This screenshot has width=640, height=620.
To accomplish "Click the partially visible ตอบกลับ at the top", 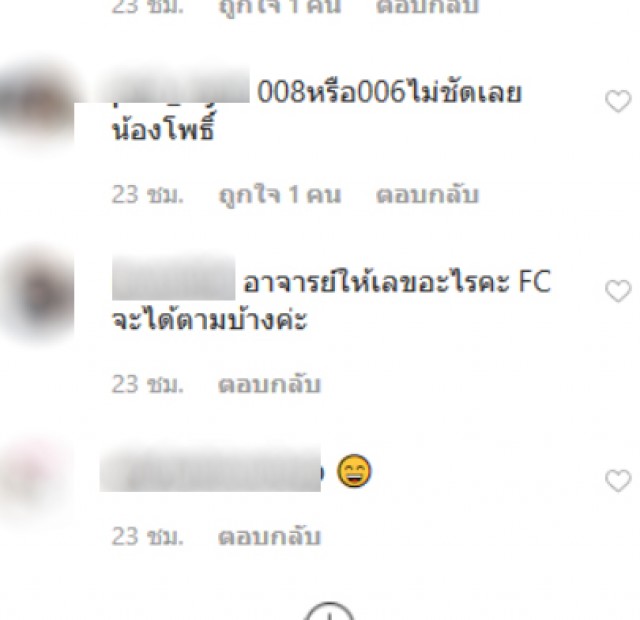I will tap(427, 7).
